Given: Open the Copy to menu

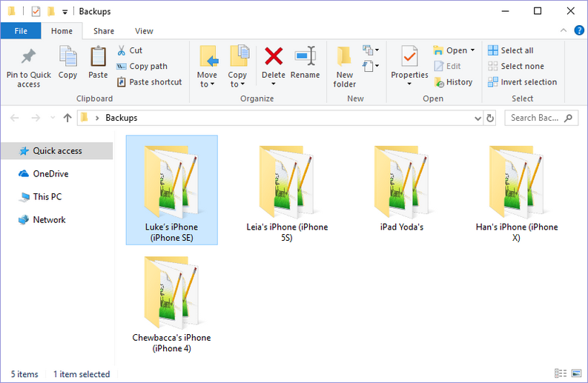Looking at the screenshot, I should (x=237, y=67).
